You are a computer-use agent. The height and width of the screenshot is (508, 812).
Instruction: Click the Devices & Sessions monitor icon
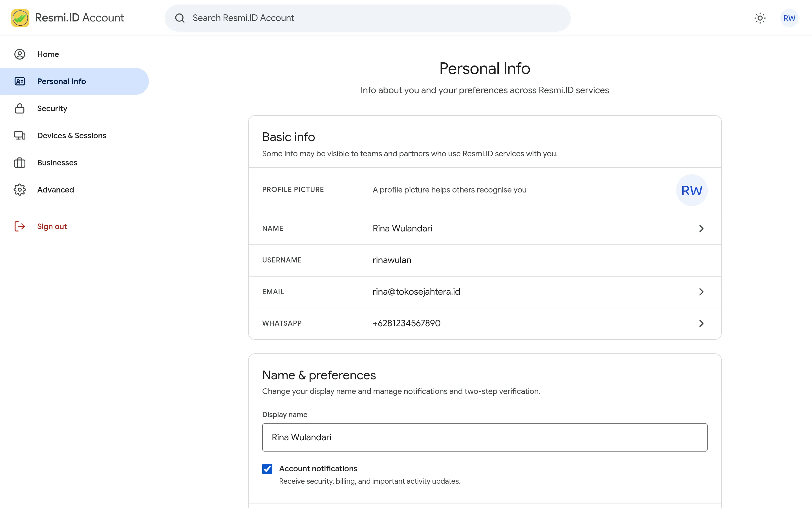20,135
